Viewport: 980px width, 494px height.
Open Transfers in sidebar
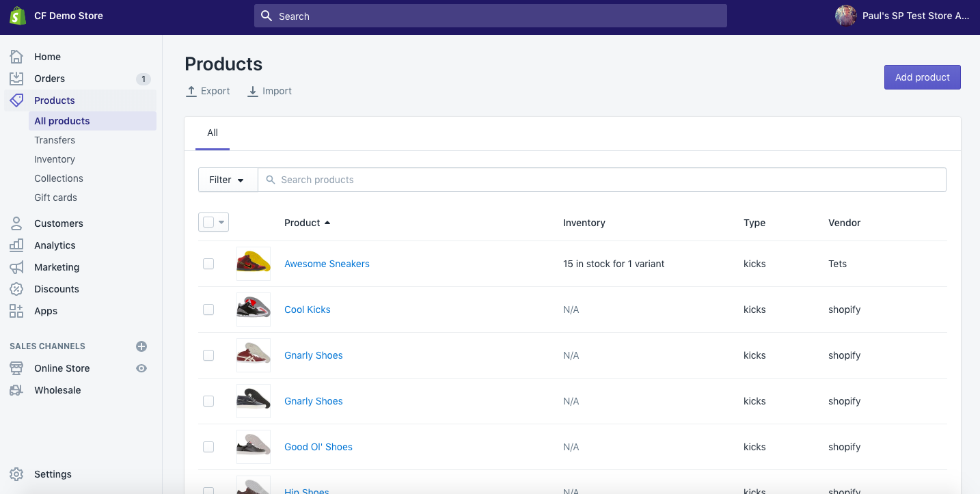tap(55, 140)
